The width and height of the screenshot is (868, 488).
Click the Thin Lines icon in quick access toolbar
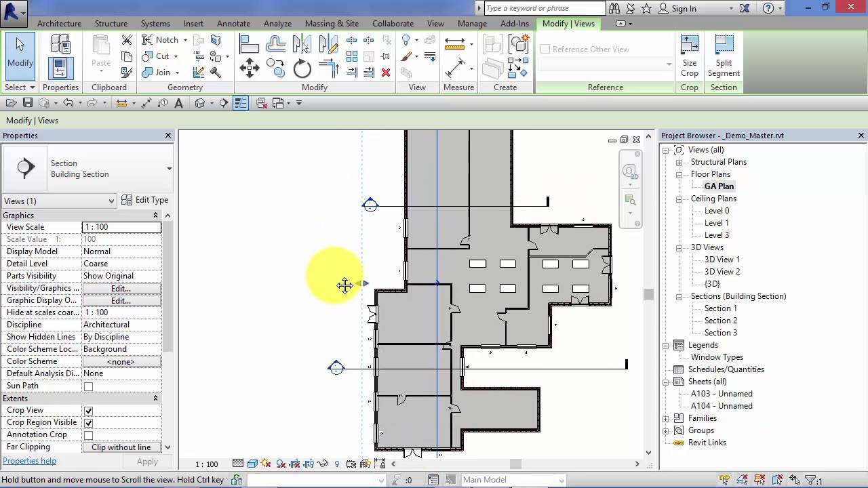tap(241, 103)
